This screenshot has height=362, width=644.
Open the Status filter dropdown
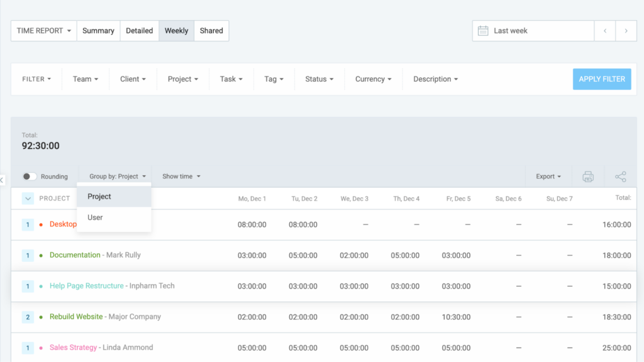[319, 79]
